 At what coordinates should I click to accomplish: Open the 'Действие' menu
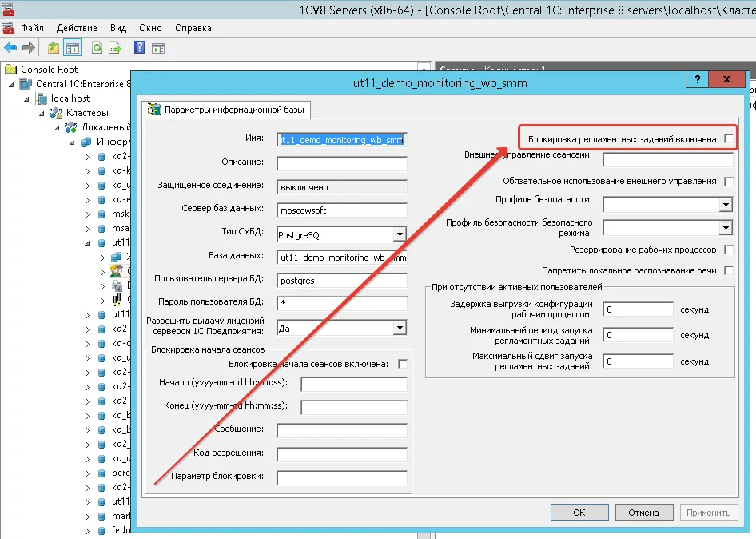(x=77, y=27)
